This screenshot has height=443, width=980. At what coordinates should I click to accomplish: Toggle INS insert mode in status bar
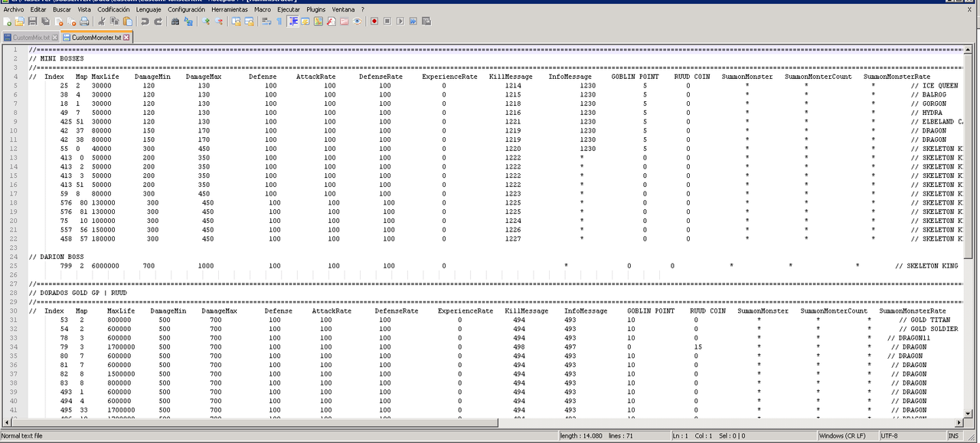952,435
